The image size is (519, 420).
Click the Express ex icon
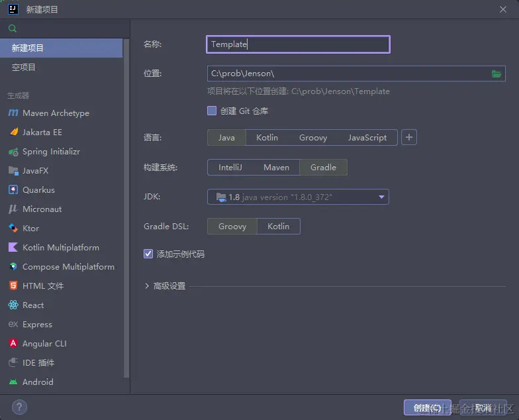click(13, 325)
